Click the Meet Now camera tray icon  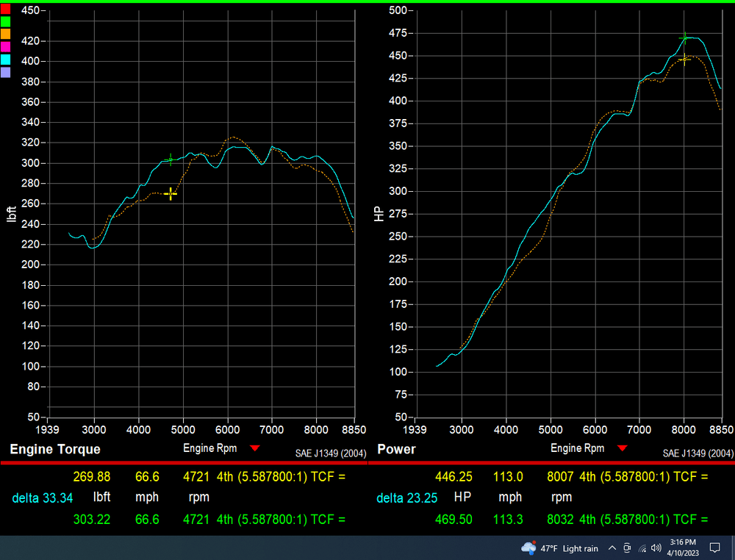pyautogui.click(x=627, y=548)
